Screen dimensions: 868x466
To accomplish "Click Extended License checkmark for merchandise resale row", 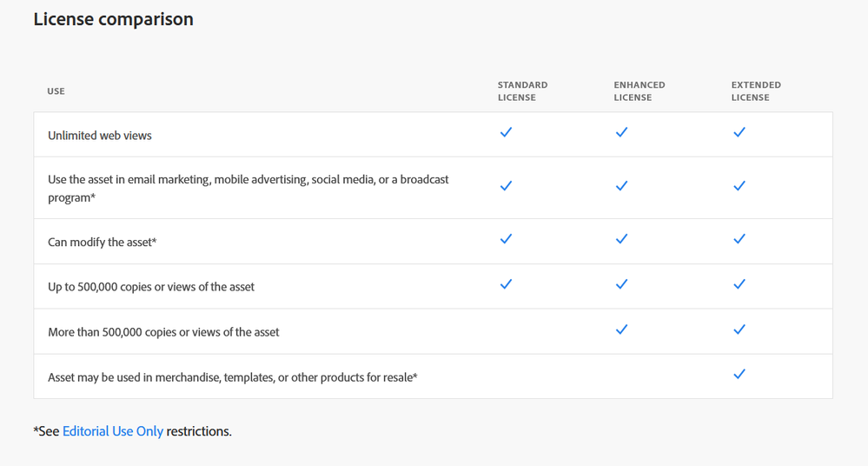I will (739, 375).
